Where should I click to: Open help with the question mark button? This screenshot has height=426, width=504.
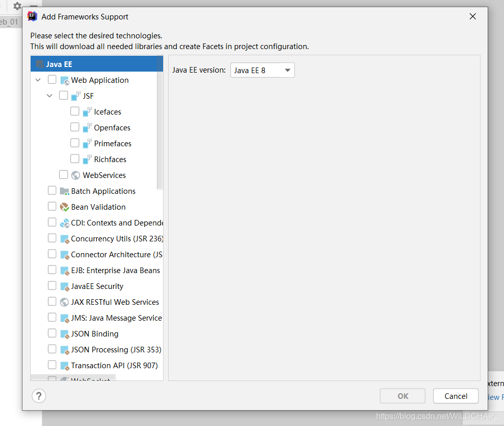pyautogui.click(x=39, y=396)
